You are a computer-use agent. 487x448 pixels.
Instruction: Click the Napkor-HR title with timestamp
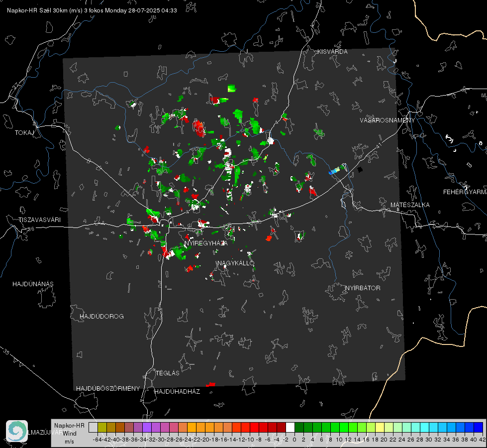click(x=92, y=10)
